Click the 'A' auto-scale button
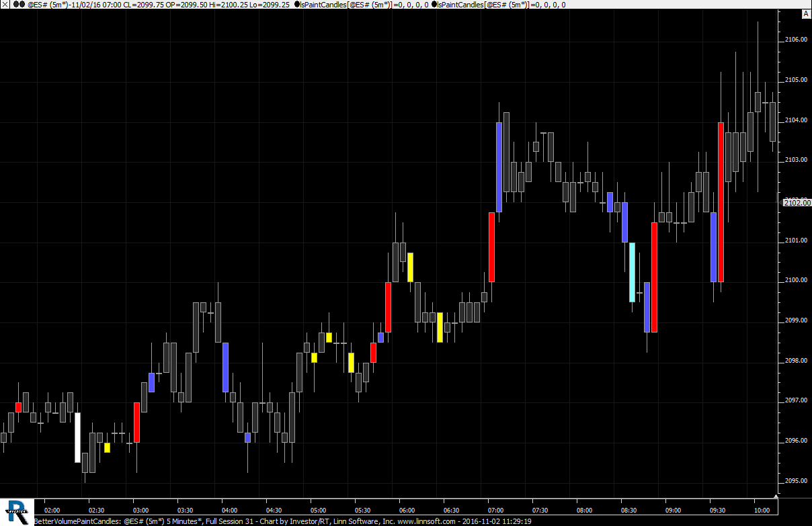This screenshot has width=812, height=526. [805, 13]
